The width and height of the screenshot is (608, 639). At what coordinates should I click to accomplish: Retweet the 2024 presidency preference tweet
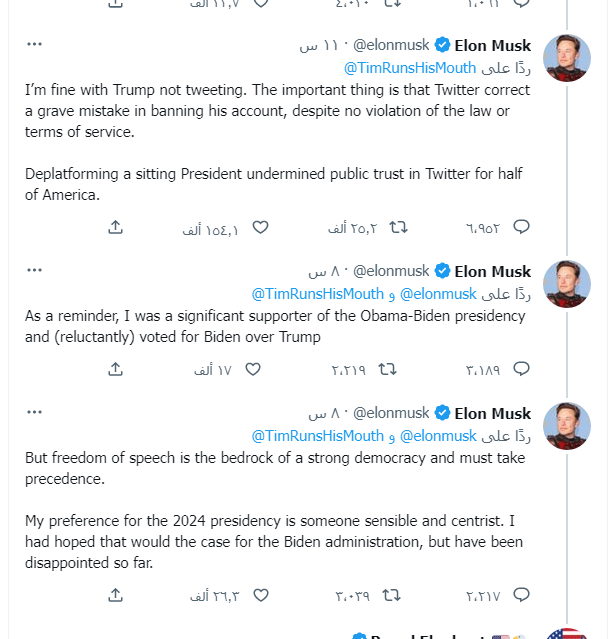393,596
